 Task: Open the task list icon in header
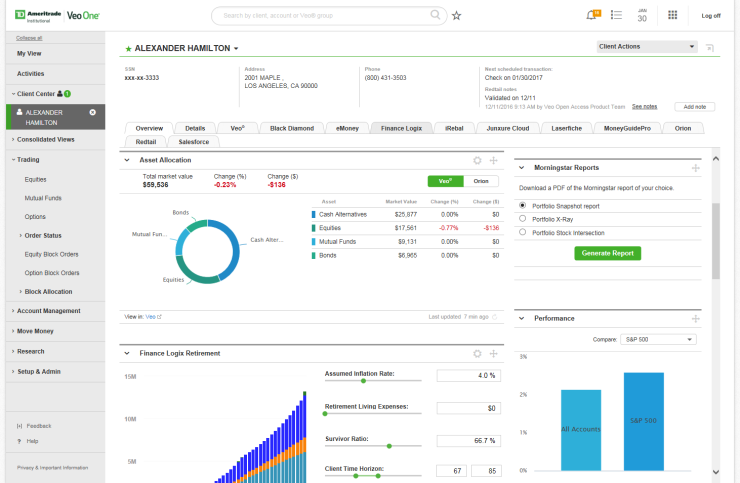point(617,16)
